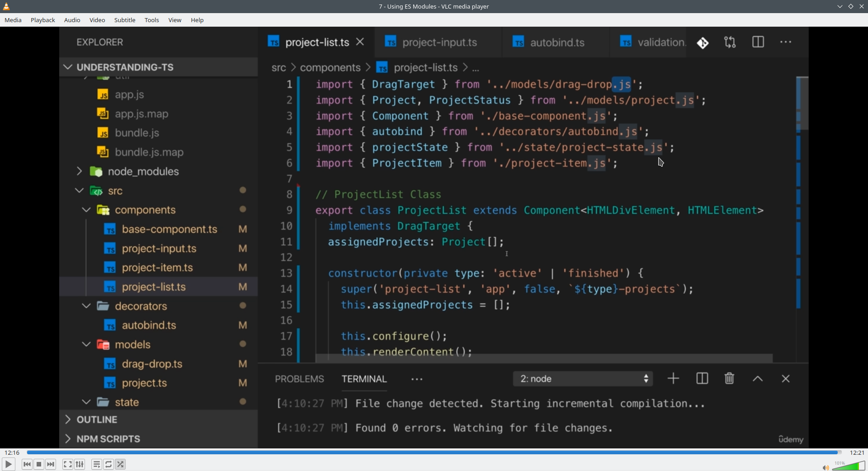Open the Subtitle menu
This screenshot has height=471, width=868.
125,20
